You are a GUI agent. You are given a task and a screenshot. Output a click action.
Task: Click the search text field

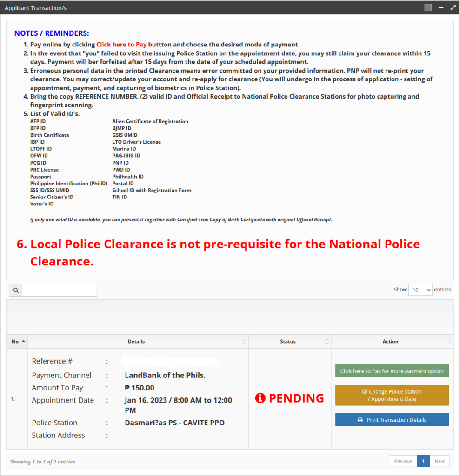59,290
